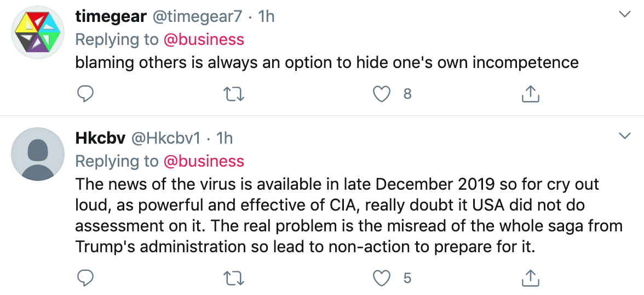The image size is (644, 295).
Task: Click @business mention in timegear's reply
Action: pos(204,39)
